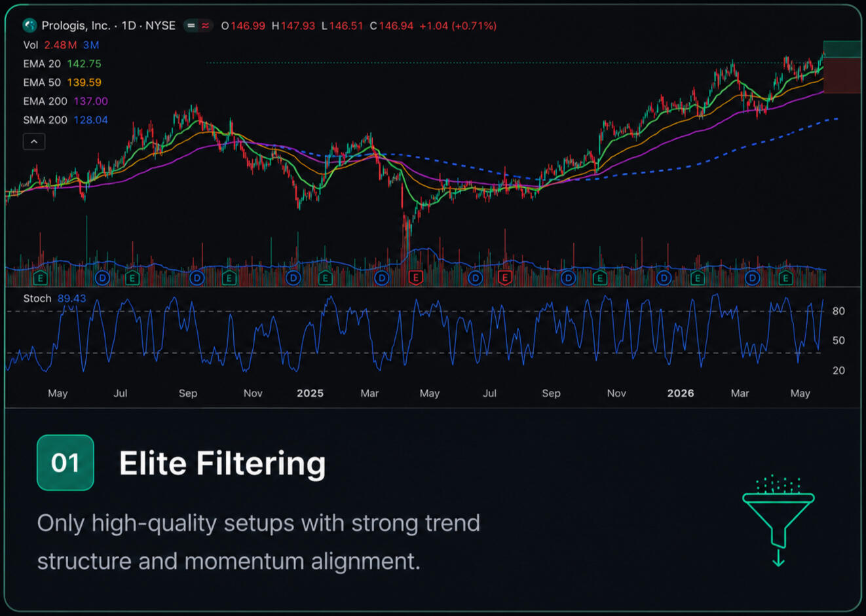Open the green earnings marker for April 2024
The image size is (866, 616).
(x=40, y=278)
